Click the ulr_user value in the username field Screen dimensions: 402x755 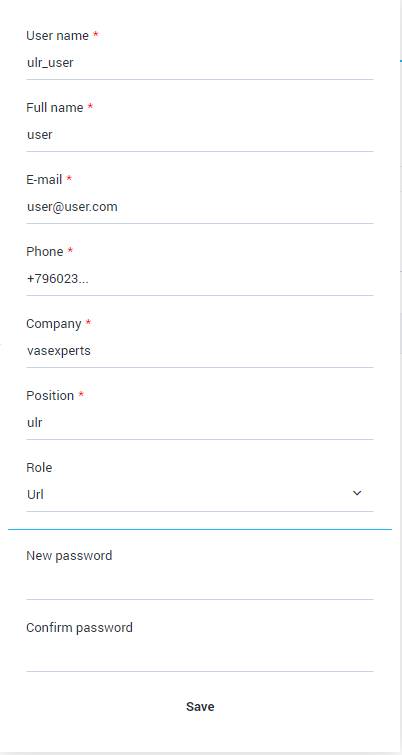click(51, 63)
